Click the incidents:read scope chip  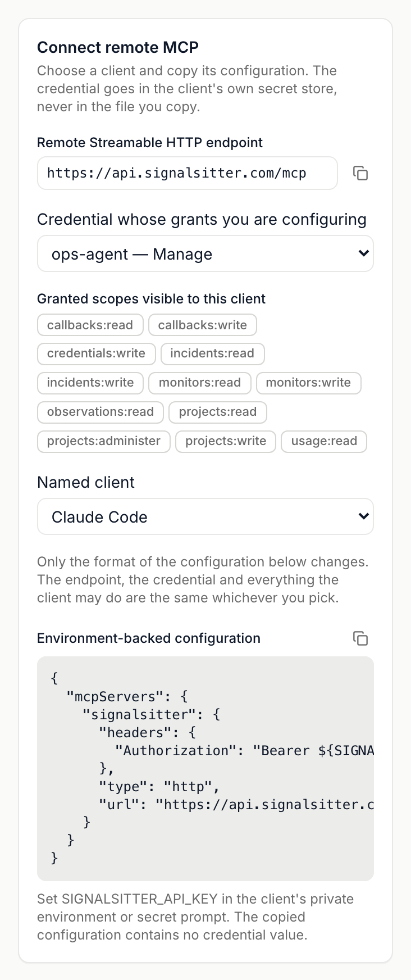click(212, 353)
